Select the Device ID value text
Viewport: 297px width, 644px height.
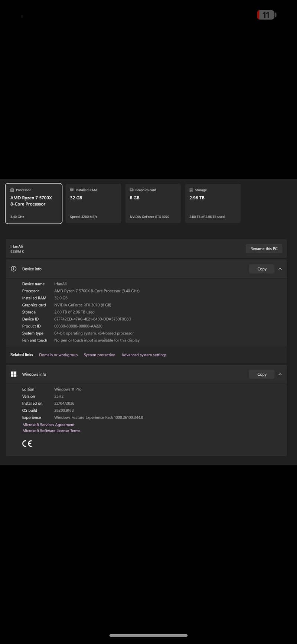tap(92, 319)
